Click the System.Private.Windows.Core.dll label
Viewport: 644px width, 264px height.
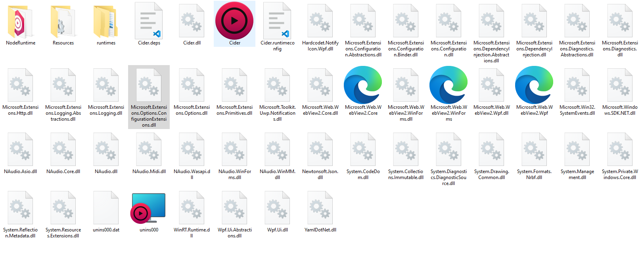pos(620,174)
